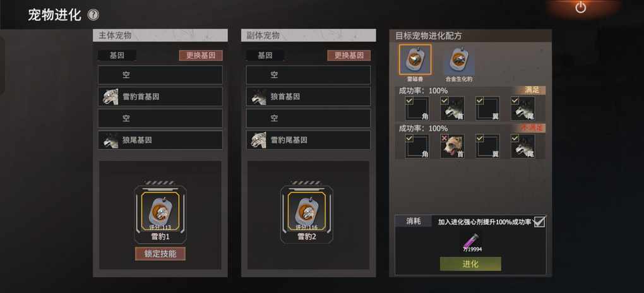Choose the first highlighted target pet icon
The width and height of the screenshot is (644, 293).
click(x=415, y=60)
